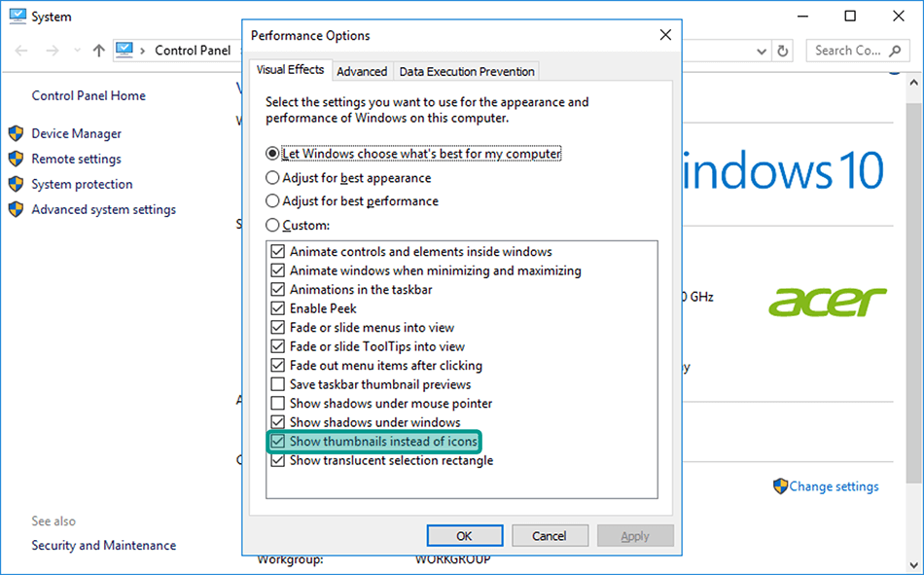Open Device Manager link
This screenshot has width=924, height=575.
coord(77,133)
